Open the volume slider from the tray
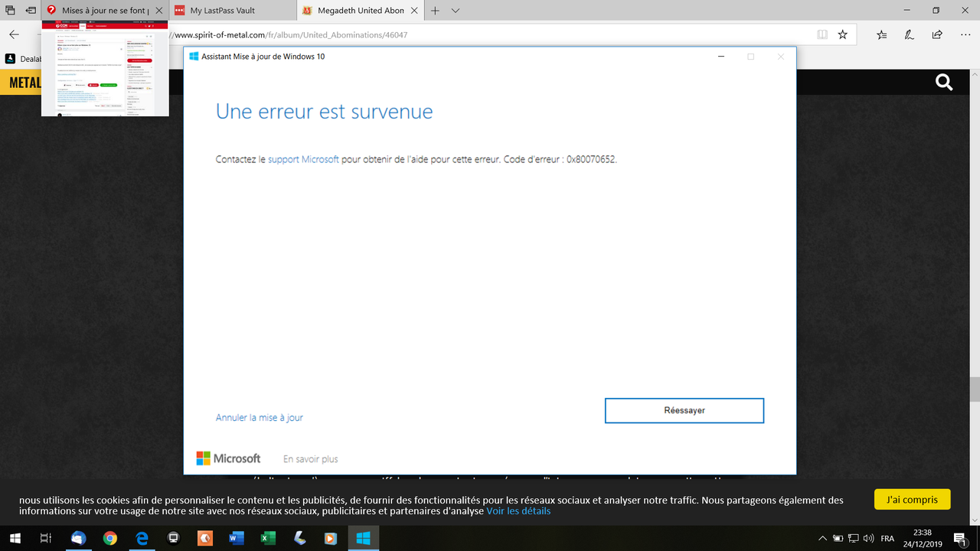Viewport: 980px width, 551px height. (x=868, y=538)
